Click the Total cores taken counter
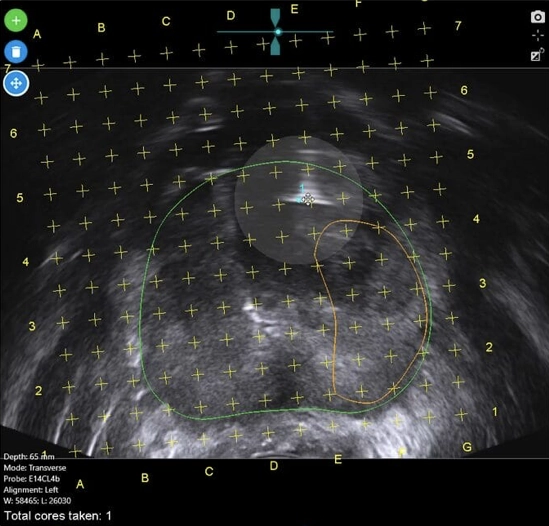 58,516
